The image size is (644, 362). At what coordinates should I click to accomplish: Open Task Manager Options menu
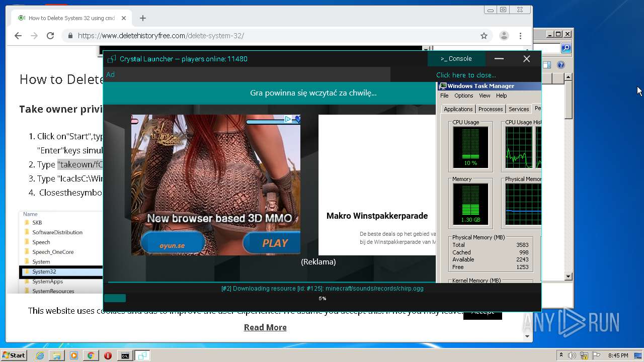point(463,96)
